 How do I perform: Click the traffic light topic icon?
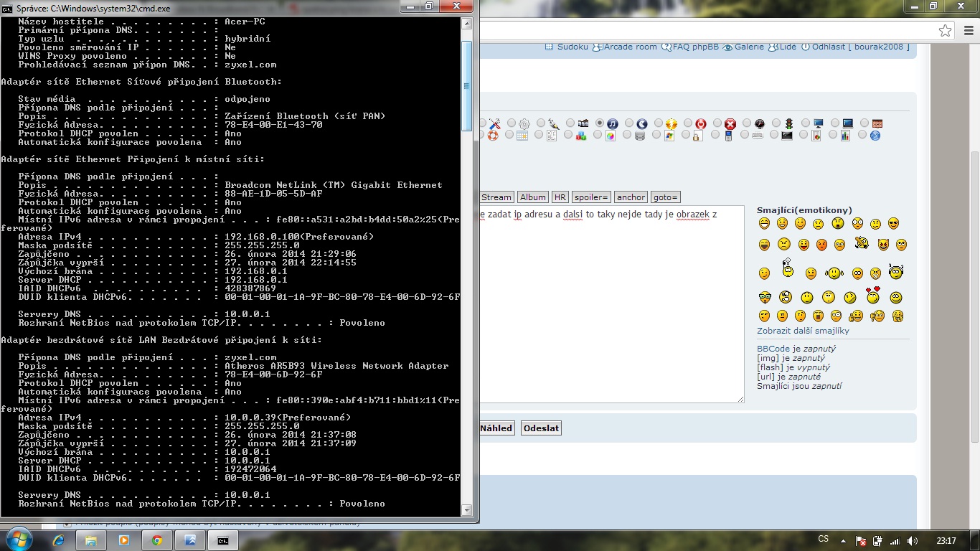[x=788, y=123]
